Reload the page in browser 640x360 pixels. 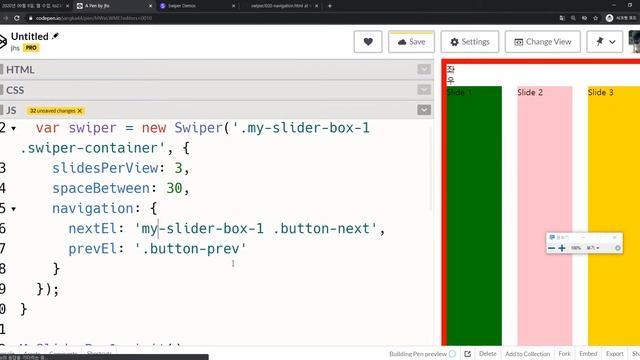point(17,18)
